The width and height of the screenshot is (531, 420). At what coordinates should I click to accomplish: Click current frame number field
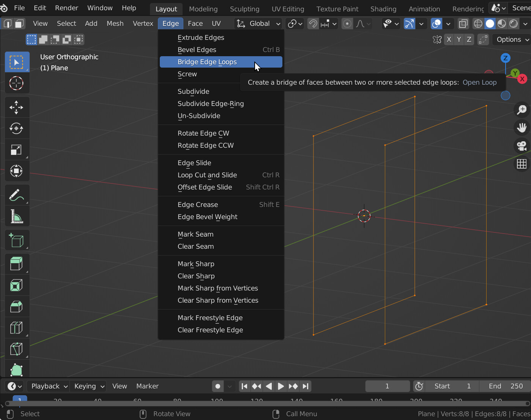click(x=388, y=386)
